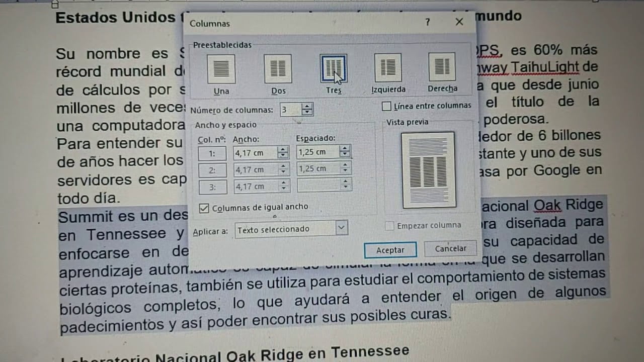Increase Número de columnas with up arrow

point(307,106)
